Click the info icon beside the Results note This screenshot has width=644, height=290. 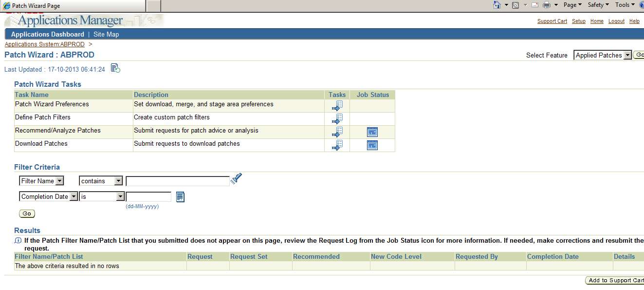click(18, 240)
